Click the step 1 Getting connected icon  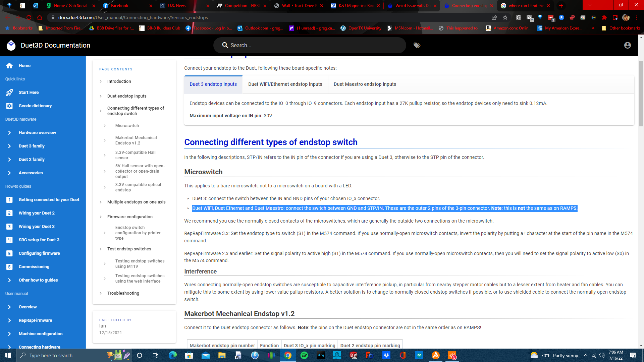[9, 200]
